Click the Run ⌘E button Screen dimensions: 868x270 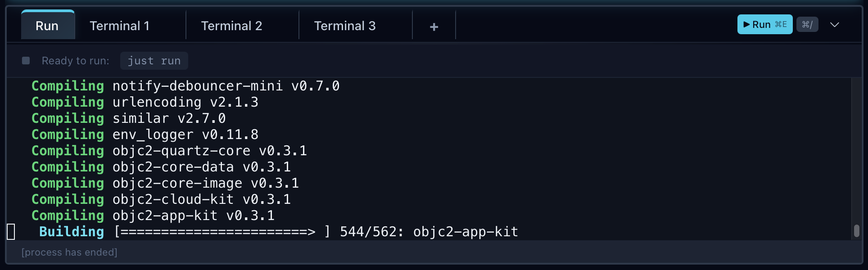764,24
